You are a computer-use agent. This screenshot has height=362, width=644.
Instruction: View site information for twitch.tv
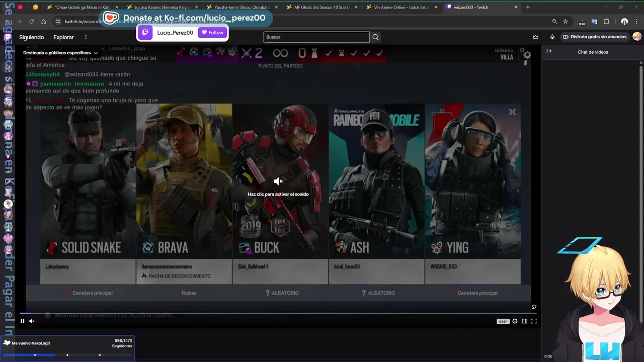point(58,22)
